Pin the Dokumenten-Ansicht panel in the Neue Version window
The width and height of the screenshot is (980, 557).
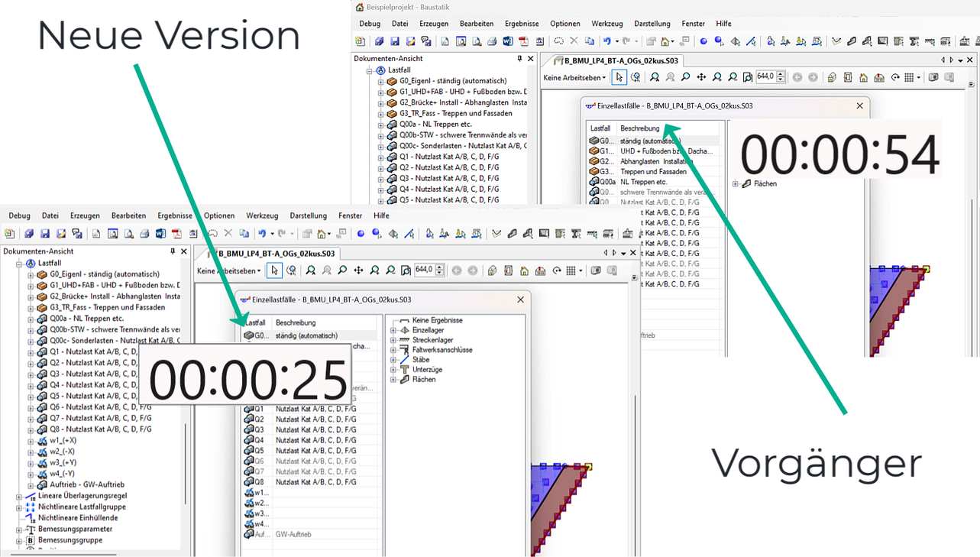(x=173, y=251)
